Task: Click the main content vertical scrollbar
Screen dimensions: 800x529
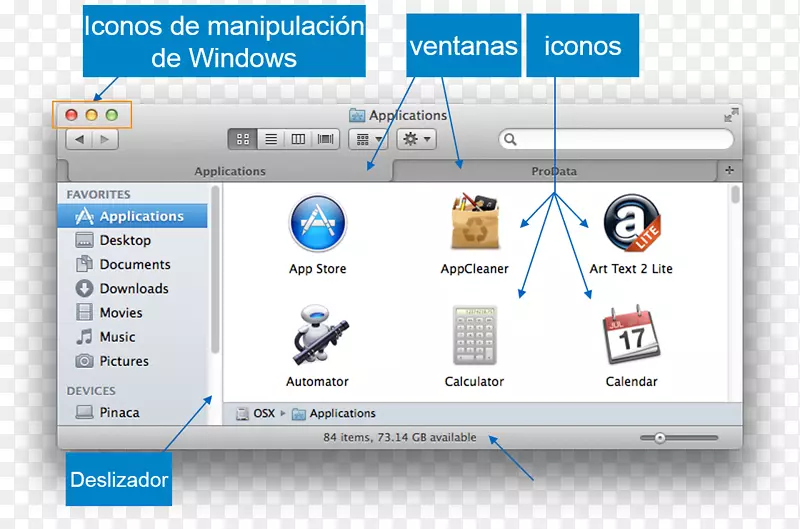Action: (735, 195)
